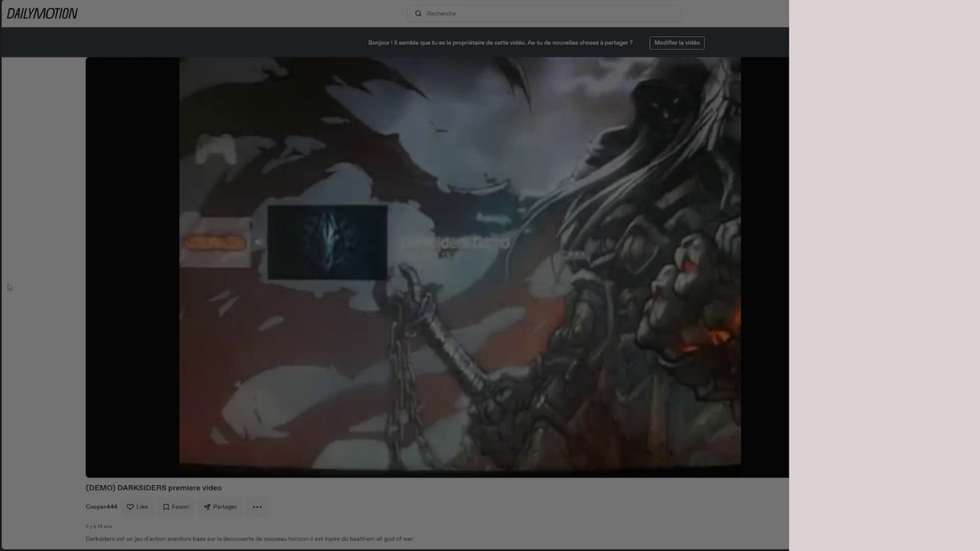The width and height of the screenshot is (980, 551).
Task: Add video to Favori bookmark
Action: coord(175,507)
